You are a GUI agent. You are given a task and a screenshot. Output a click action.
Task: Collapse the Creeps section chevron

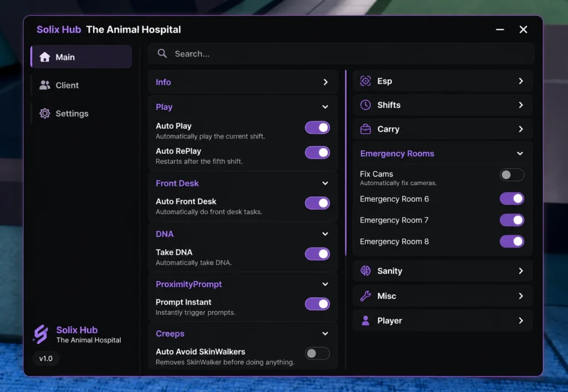325,334
